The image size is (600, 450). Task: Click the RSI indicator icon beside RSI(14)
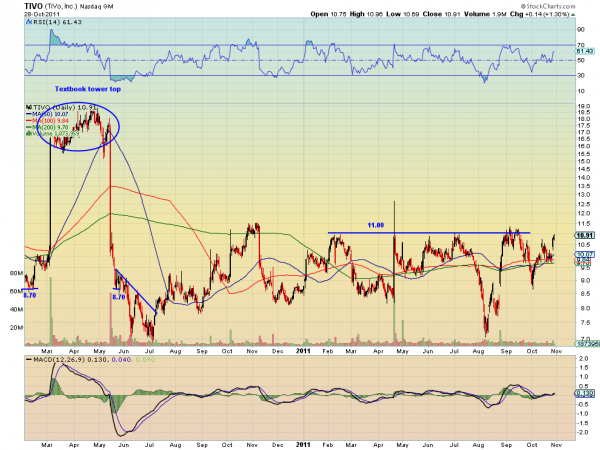coord(29,22)
